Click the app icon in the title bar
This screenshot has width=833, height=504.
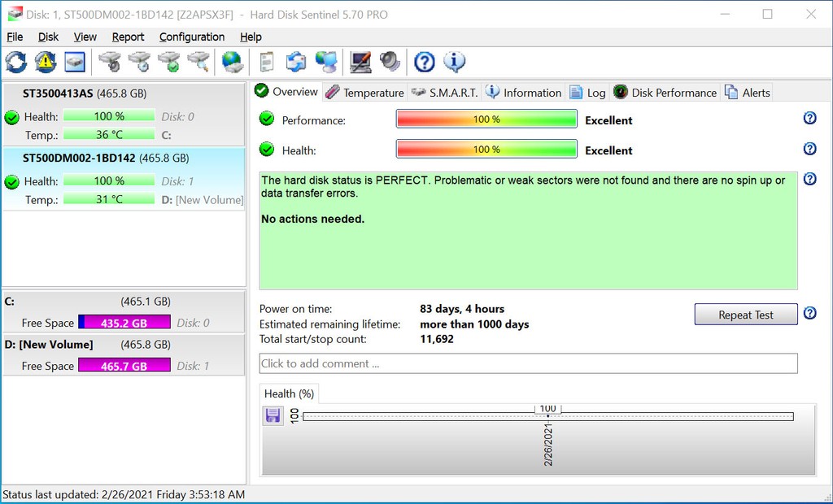15,15
